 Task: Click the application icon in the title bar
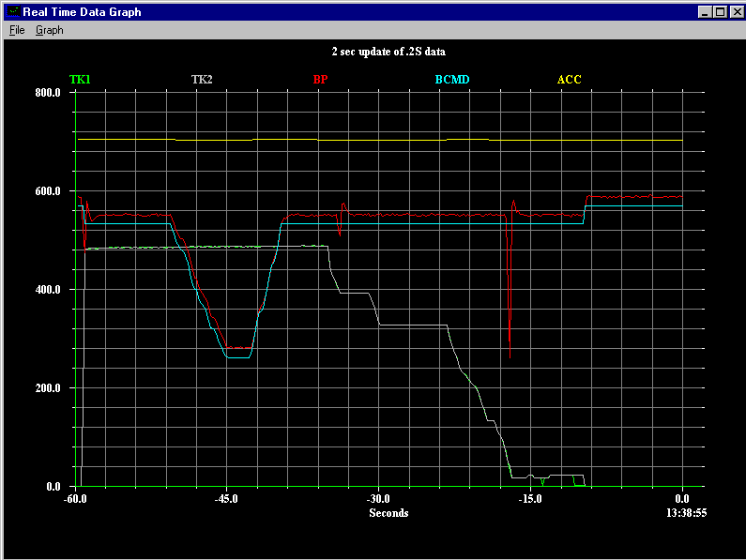click(12, 12)
